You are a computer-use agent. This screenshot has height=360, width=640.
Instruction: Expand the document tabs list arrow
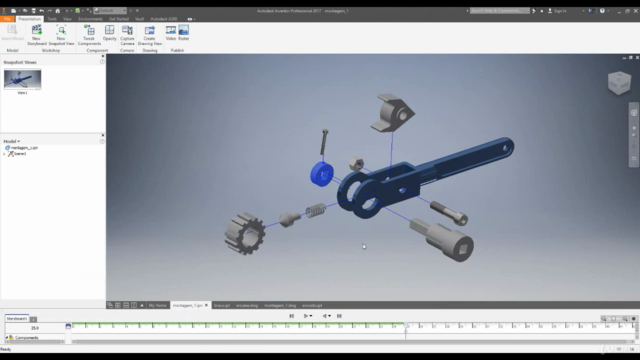142,305
